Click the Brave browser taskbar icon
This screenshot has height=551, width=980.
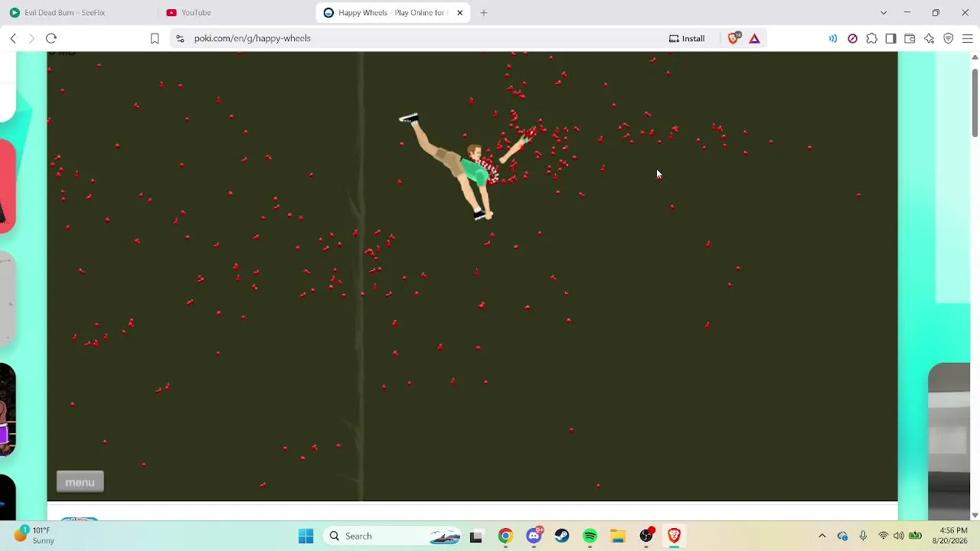pos(675,536)
